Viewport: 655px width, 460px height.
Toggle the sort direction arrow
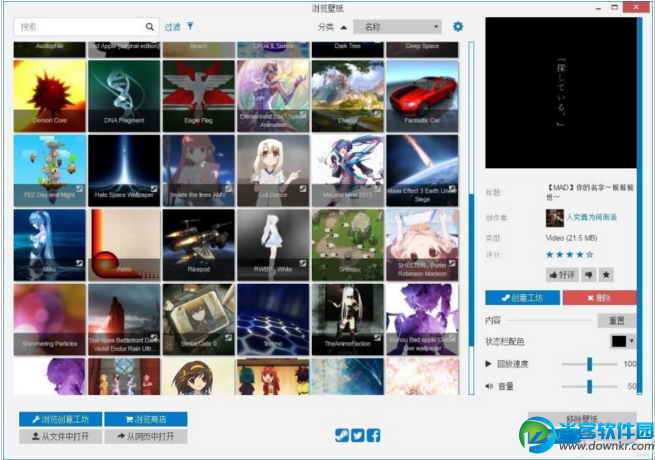343,27
